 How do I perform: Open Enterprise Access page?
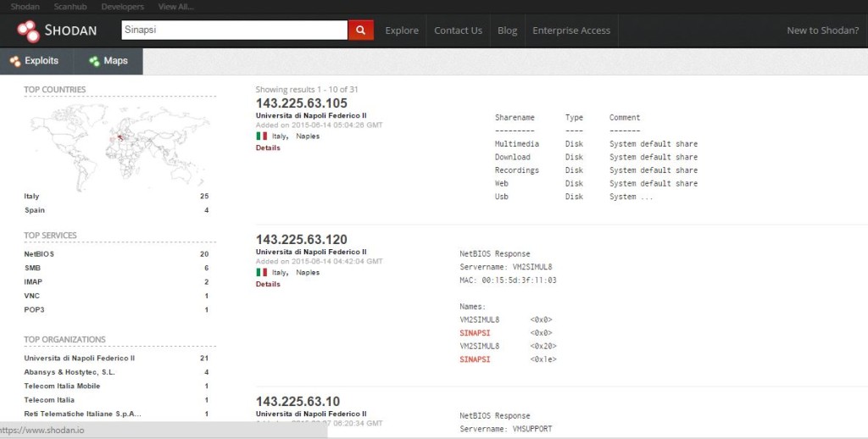point(571,31)
